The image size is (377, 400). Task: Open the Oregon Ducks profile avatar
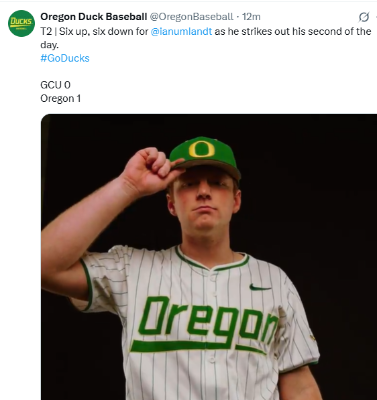click(x=21, y=23)
